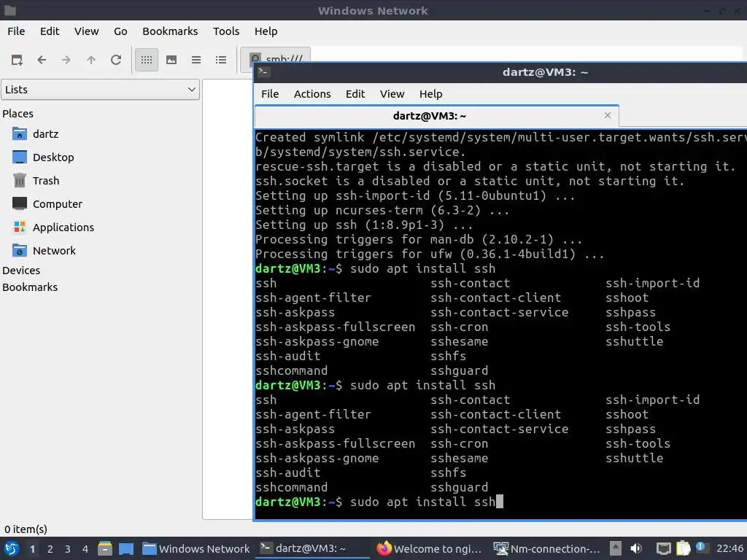The width and height of the screenshot is (747, 560).
Task: Click the file manager path bar location icon
Action: click(256, 60)
